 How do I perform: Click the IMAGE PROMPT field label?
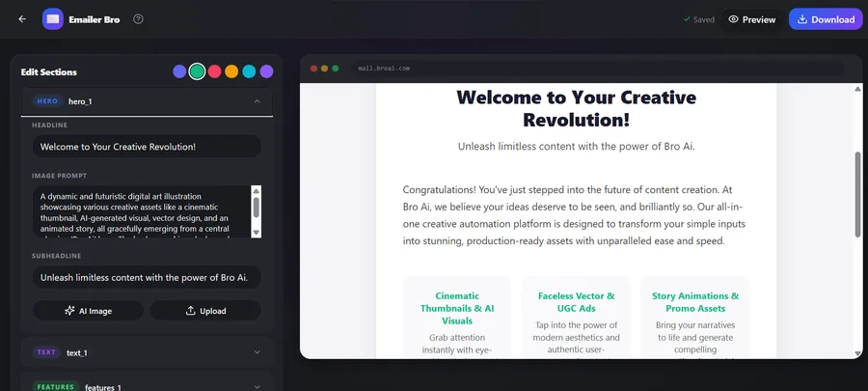(x=59, y=176)
